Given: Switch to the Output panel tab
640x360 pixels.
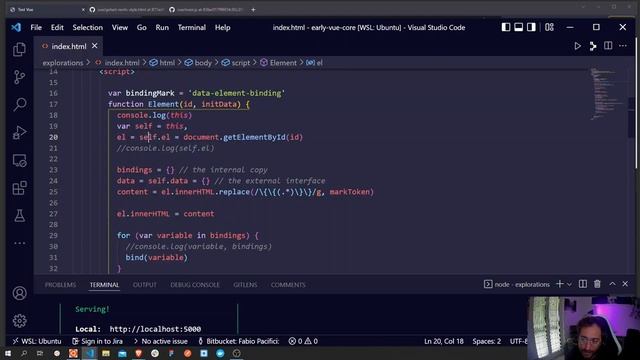Looking at the screenshot, I should click(144, 284).
